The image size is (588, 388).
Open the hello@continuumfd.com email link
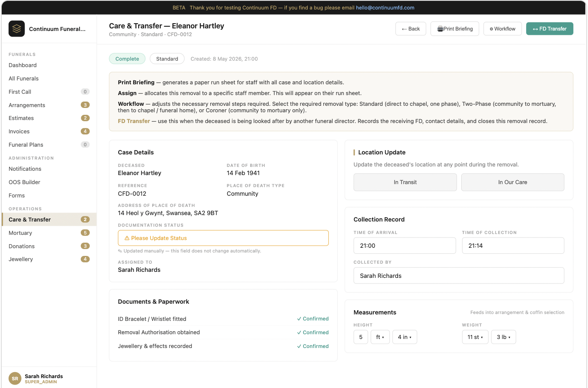click(x=385, y=8)
